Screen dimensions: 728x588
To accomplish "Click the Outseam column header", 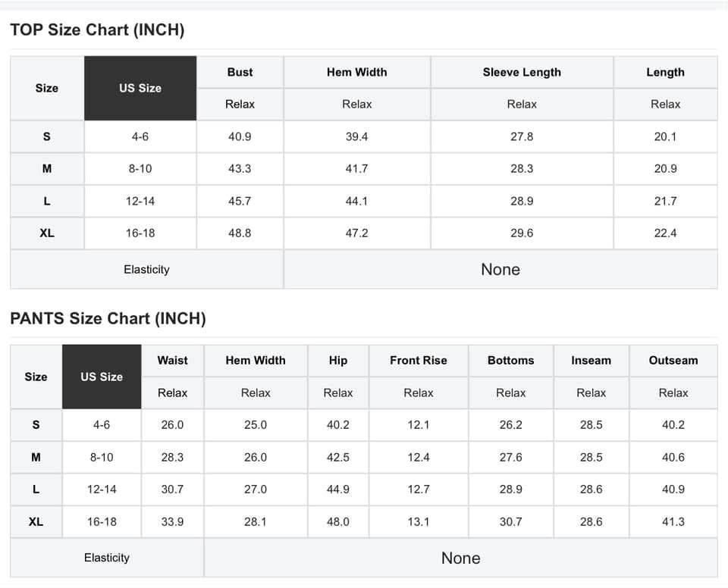I will point(673,361).
